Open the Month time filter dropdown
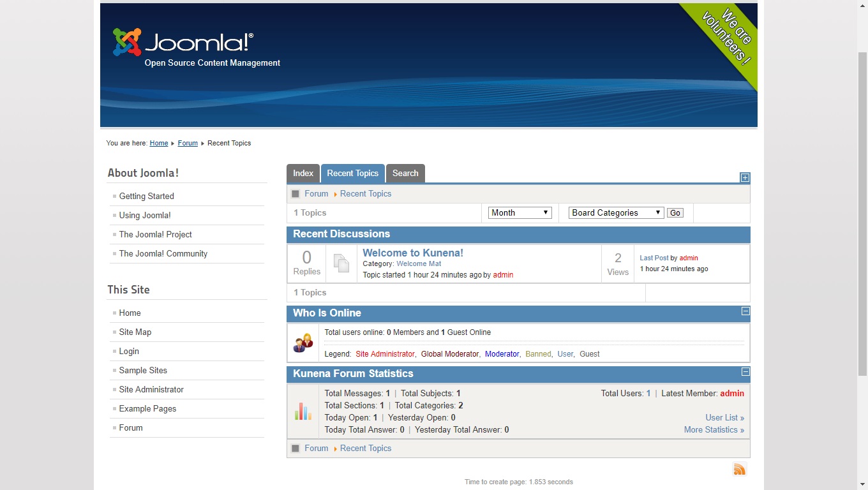This screenshot has width=868, height=490. tap(520, 212)
